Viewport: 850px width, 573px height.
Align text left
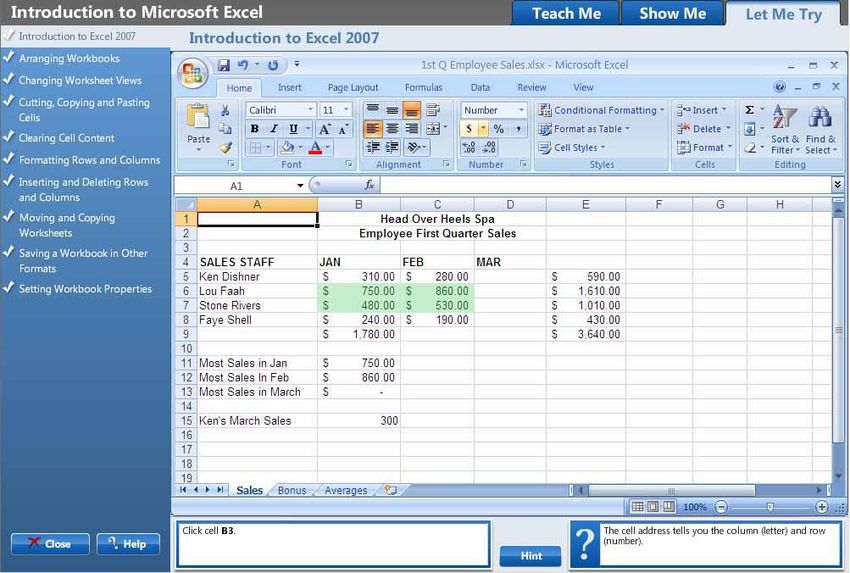click(x=372, y=128)
